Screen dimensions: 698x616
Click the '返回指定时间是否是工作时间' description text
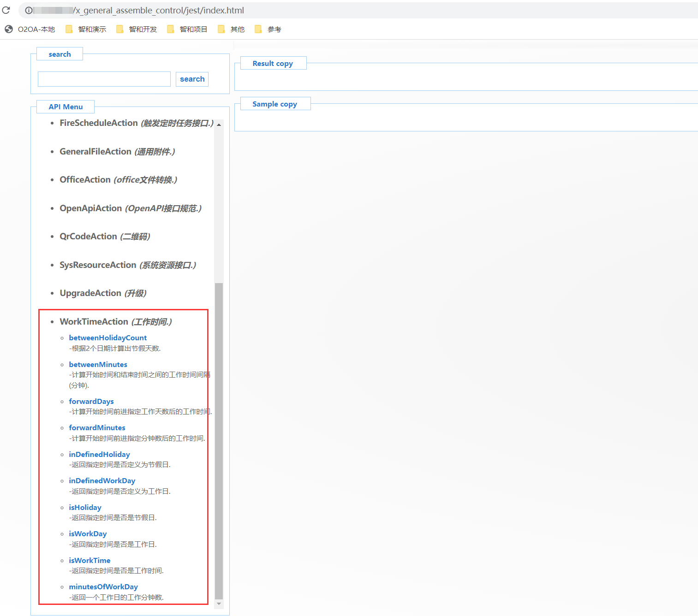point(117,571)
